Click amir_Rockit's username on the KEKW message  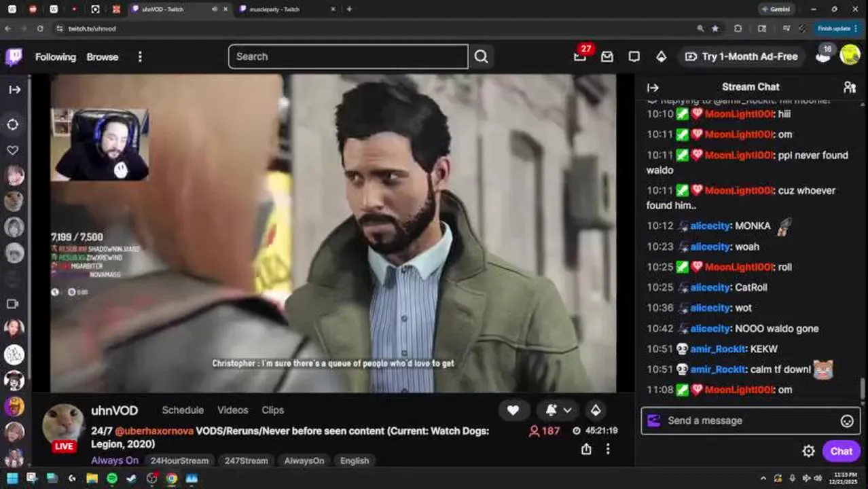point(717,349)
